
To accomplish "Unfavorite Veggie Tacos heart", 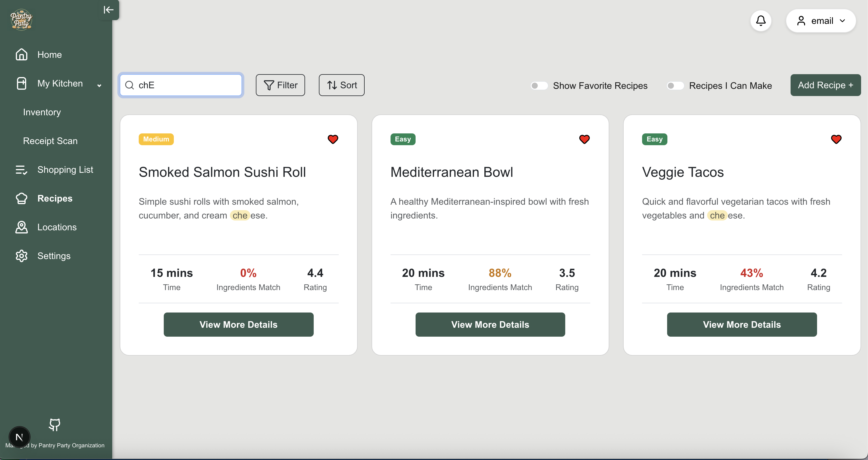I will tap(836, 139).
